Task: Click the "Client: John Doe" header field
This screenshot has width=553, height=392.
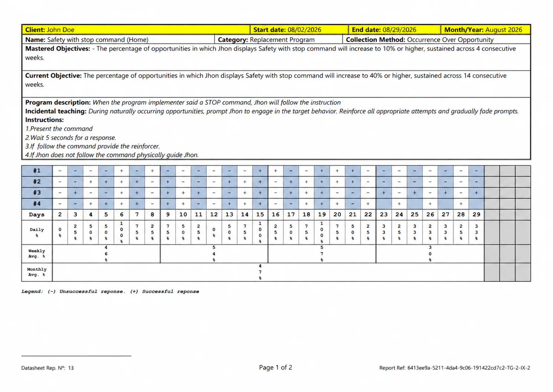Action: click(136, 30)
